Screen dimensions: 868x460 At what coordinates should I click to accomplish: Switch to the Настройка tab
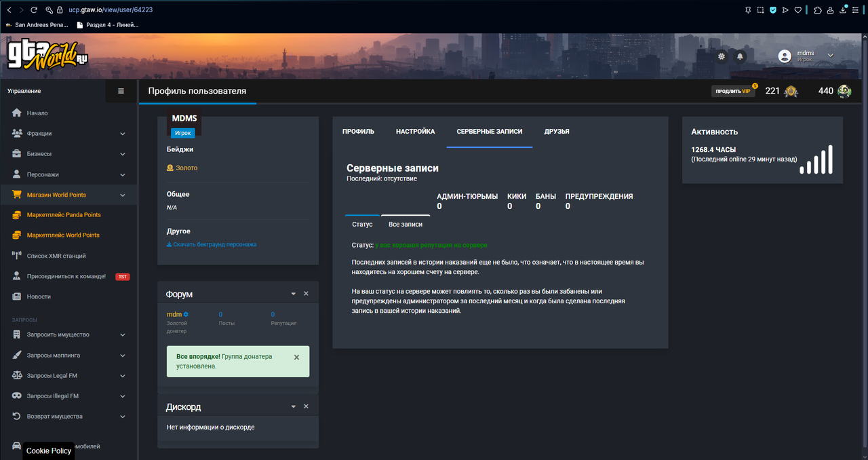tap(416, 132)
